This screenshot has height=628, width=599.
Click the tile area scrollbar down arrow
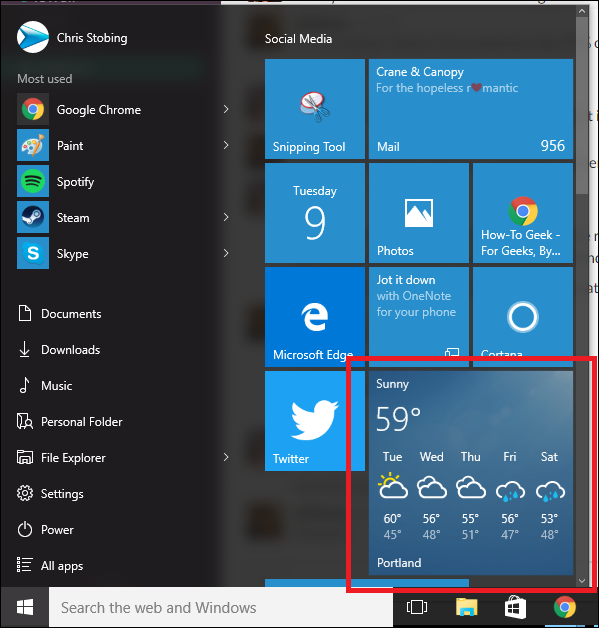582,581
